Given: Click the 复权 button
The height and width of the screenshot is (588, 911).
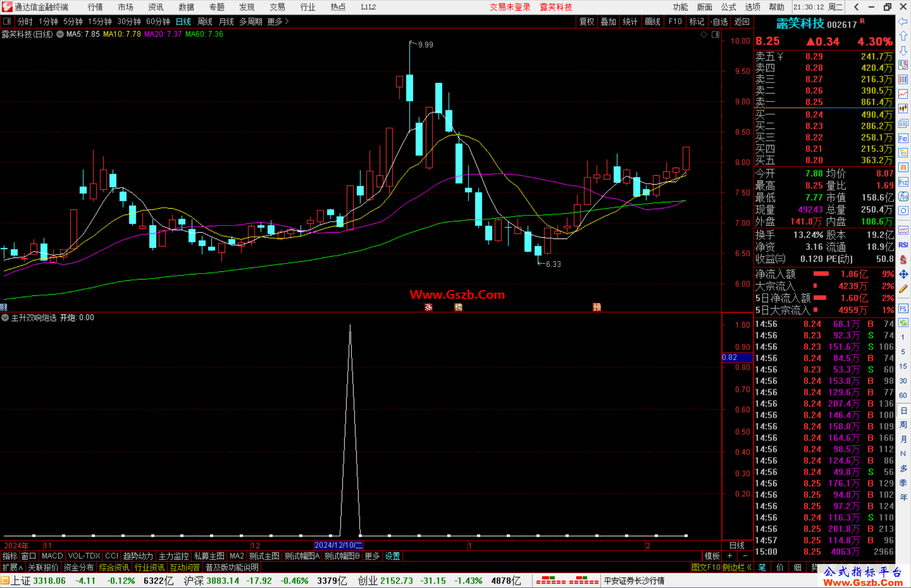Looking at the screenshot, I should pos(587,21).
